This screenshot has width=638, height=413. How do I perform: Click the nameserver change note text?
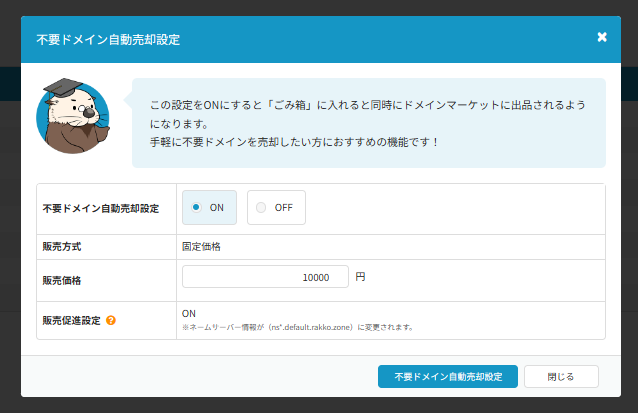pyautogui.click(x=298, y=327)
